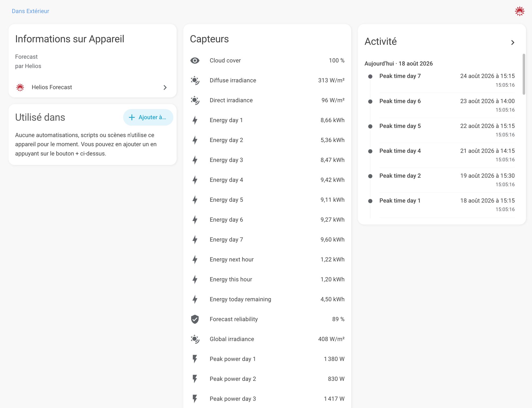Screen dimensions: 532x408
Task: Open the Global irradiance sensor label
Action: click(232, 339)
